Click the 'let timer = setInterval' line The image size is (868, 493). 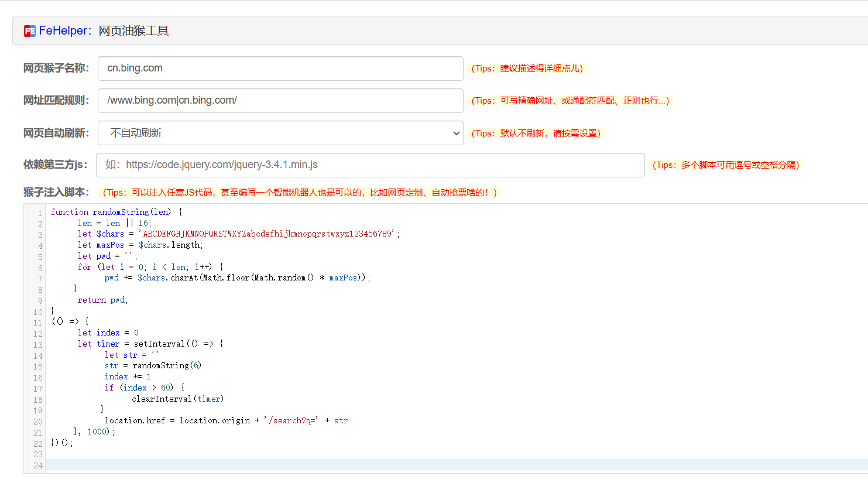150,344
